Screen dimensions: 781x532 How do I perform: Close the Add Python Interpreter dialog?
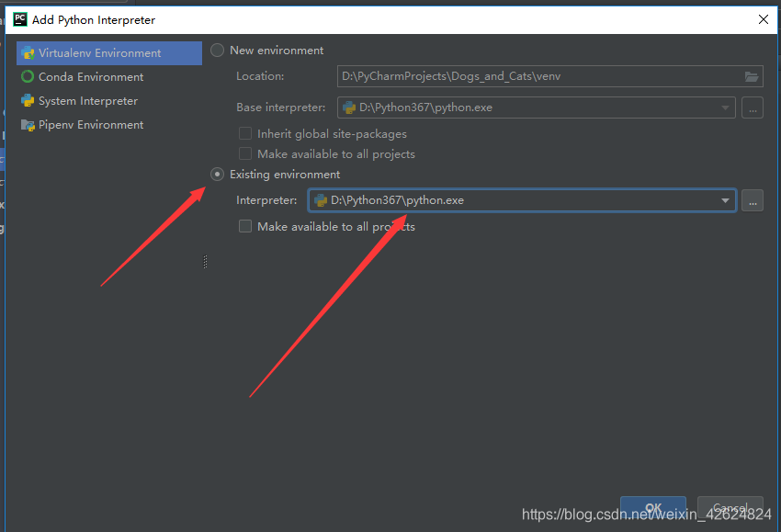click(763, 19)
